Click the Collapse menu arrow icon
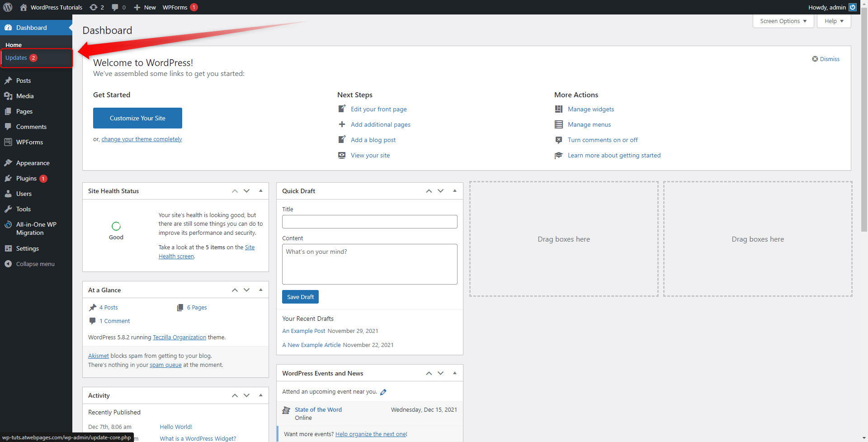Viewport: 868px width, 442px height. pos(8,264)
